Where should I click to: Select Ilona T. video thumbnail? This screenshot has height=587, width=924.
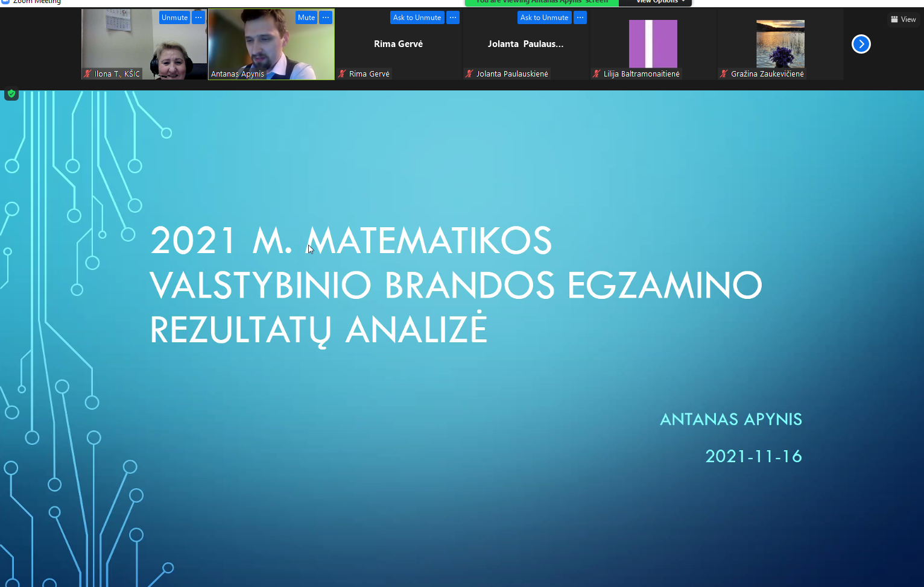(x=144, y=44)
